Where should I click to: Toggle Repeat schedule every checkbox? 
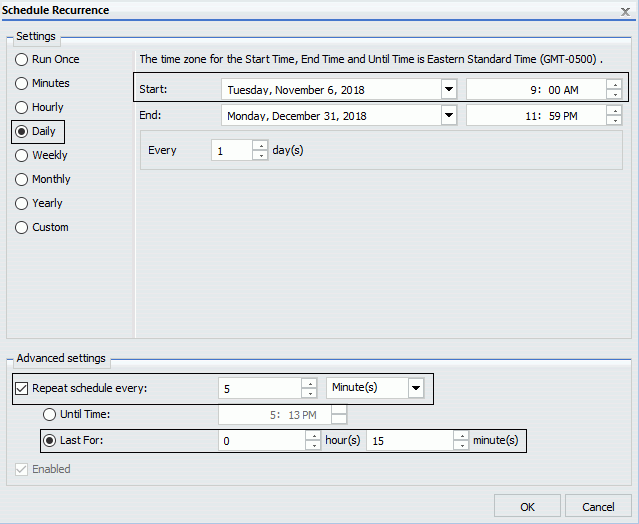(x=22, y=388)
